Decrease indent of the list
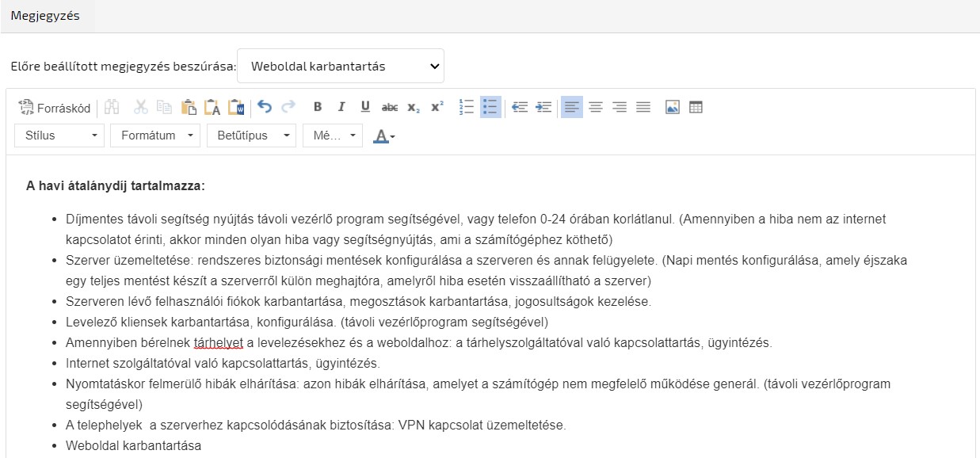 520,107
